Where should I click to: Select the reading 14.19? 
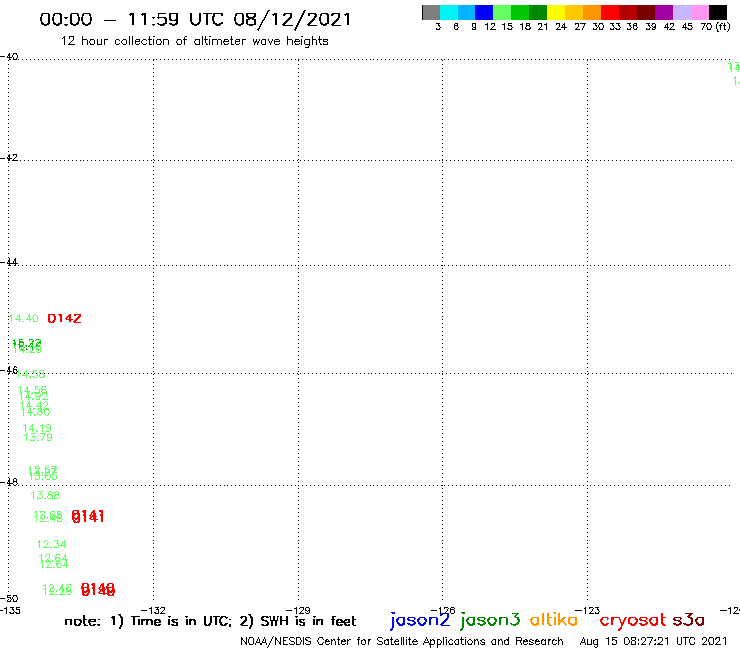pyautogui.click(x=37, y=428)
